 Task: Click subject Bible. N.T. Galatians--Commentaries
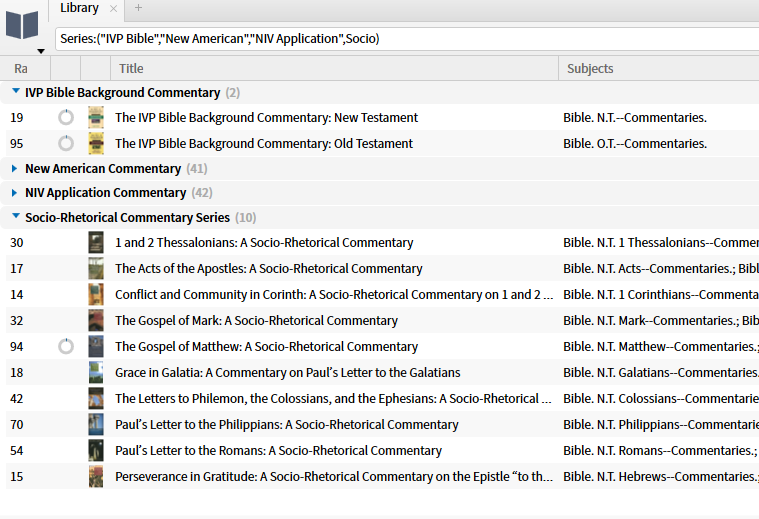pos(661,373)
